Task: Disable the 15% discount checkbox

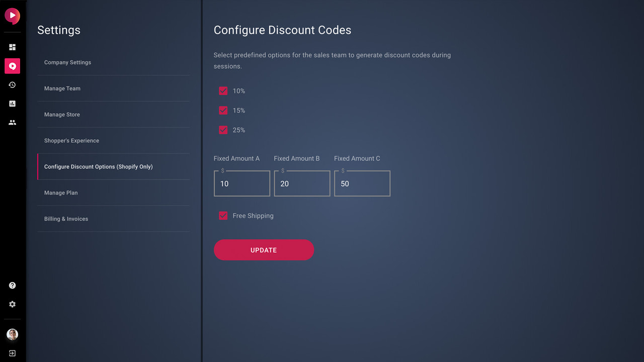Action: pyautogui.click(x=223, y=110)
